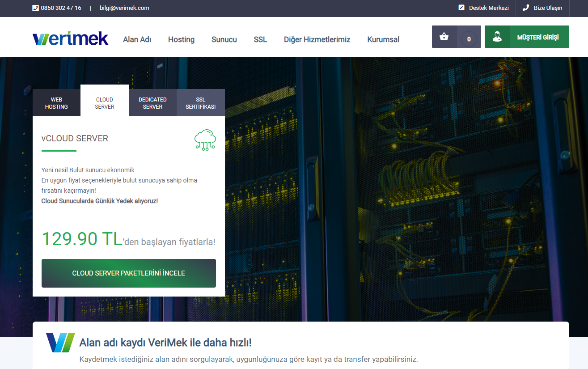Click 'Alan adı kaydı VeriMek ile daha hızlı!' heading
The image size is (588, 369).
(165, 343)
